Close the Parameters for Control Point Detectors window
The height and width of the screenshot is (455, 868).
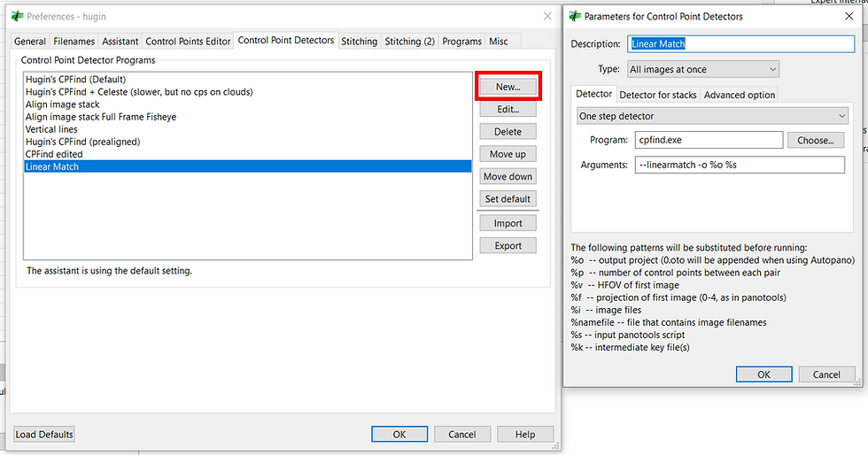tap(849, 16)
